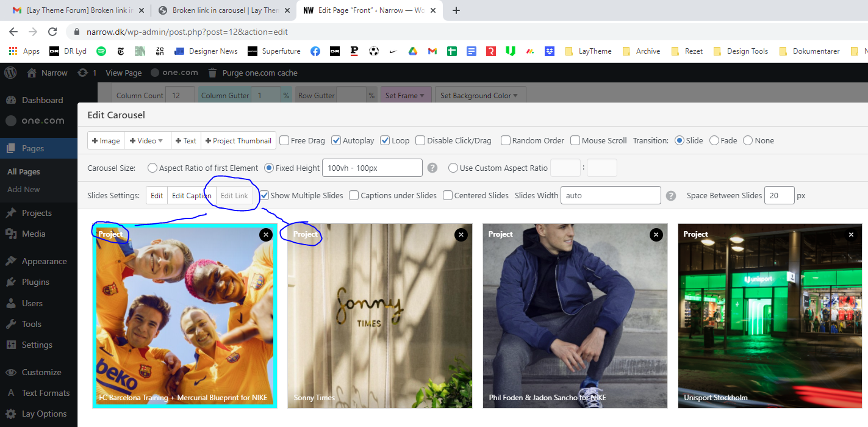Remove the Sonny Times slide with X icon
This screenshot has height=427, width=868.
[x=461, y=234]
